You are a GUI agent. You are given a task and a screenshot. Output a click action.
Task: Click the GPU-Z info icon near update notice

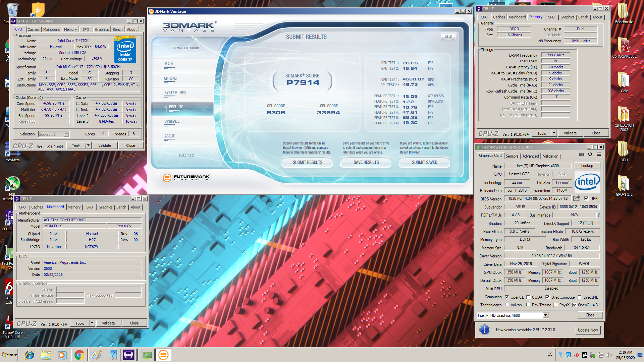[485, 330]
